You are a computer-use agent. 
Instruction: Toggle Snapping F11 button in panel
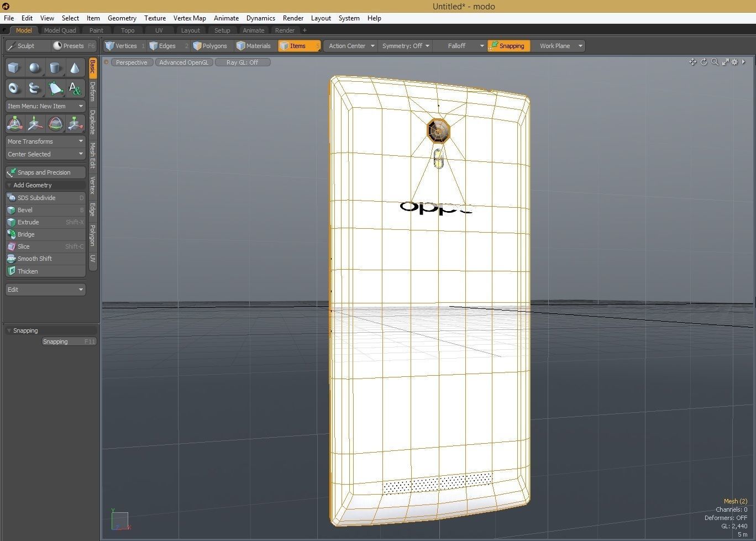point(70,342)
